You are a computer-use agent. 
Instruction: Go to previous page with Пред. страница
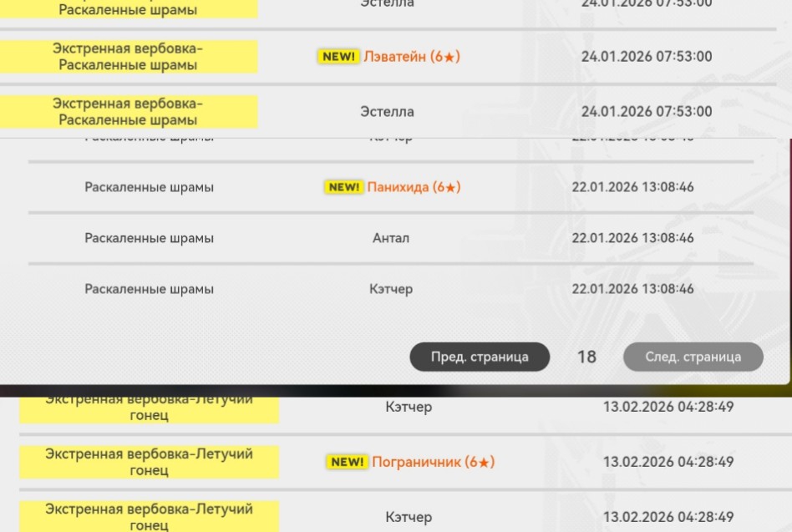480,357
